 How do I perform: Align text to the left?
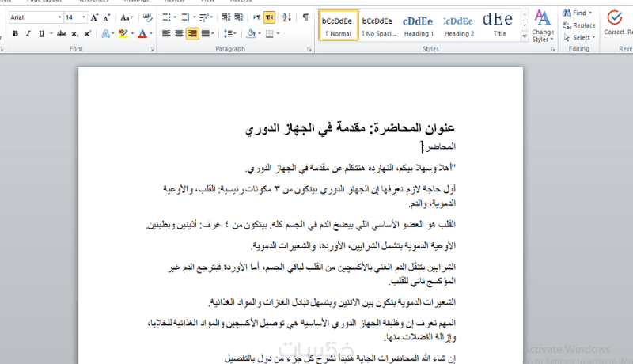click(x=166, y=34)
